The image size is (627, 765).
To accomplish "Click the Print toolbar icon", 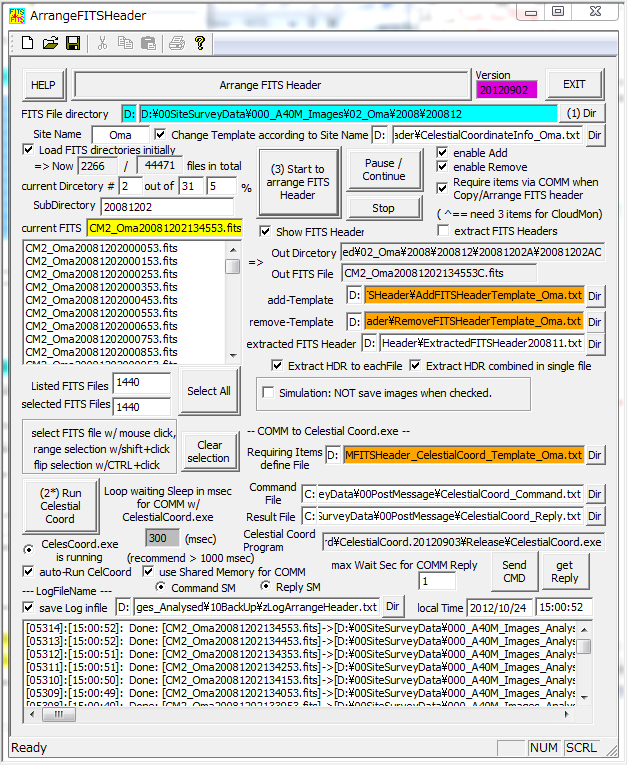I will click(177, 44).
